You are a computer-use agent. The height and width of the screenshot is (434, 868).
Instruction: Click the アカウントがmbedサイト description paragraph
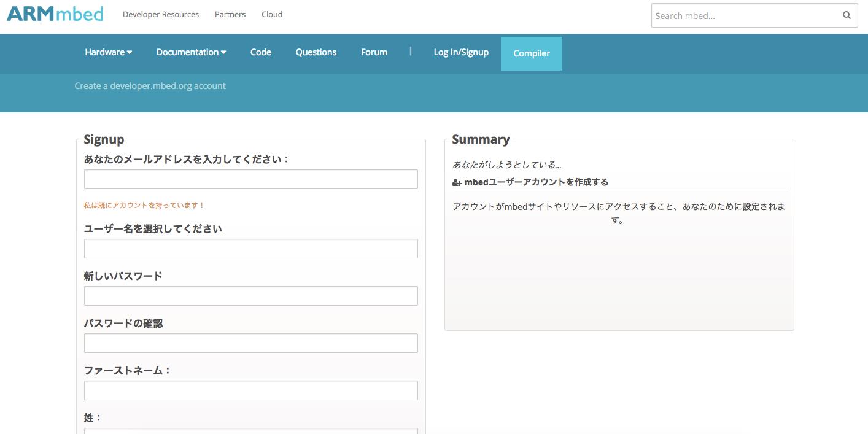619,213
